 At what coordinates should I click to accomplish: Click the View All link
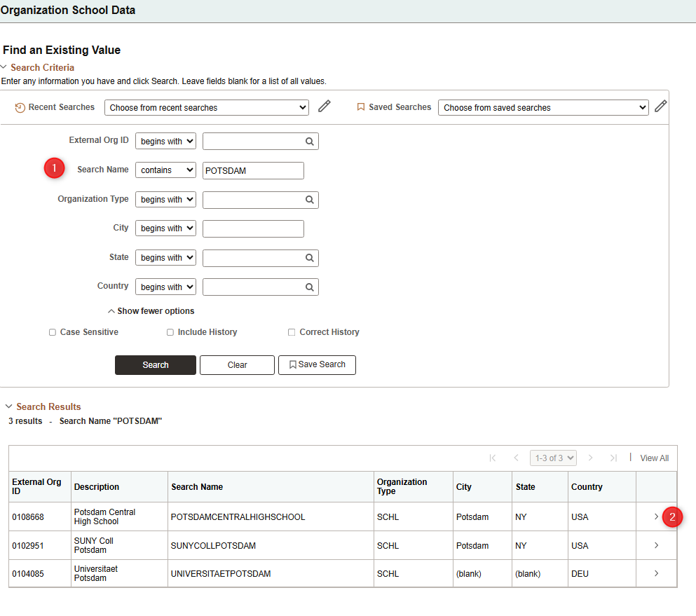click(x=654, y=458)
